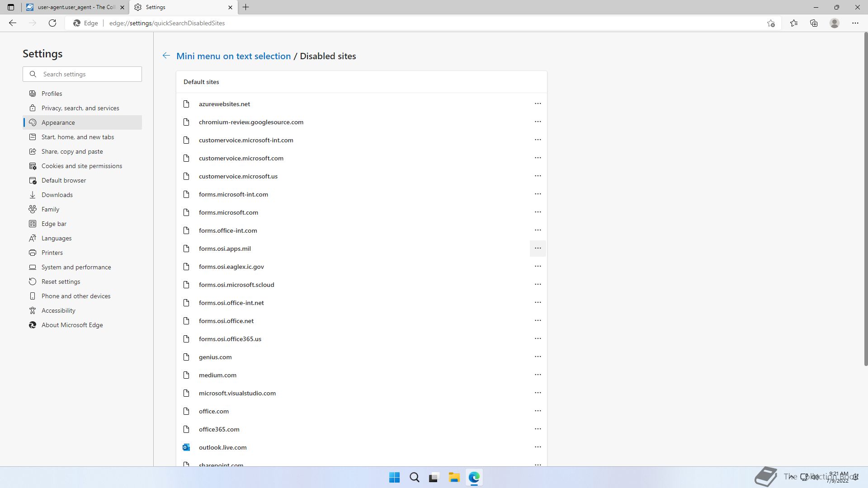The width and height of the screenshot is (868, 488).
Task: Open more actions for forms.microsoft.com
Action: (538, 212)
